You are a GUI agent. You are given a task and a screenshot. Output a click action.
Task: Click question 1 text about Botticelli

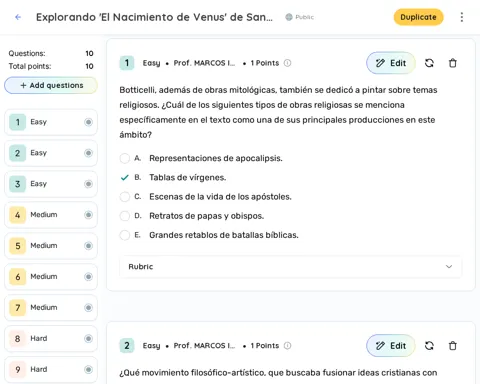pyautogui.click(x=278, y=112)
